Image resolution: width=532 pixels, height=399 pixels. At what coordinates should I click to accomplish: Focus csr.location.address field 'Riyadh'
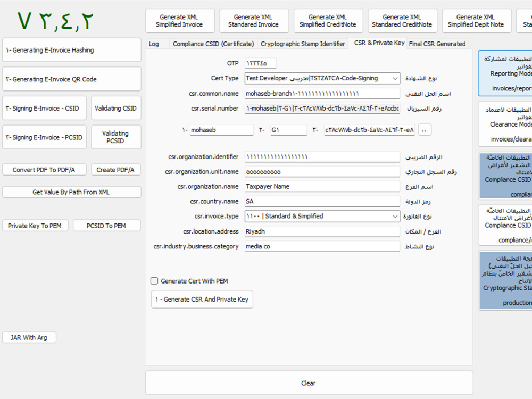click(x=322, y=231)
